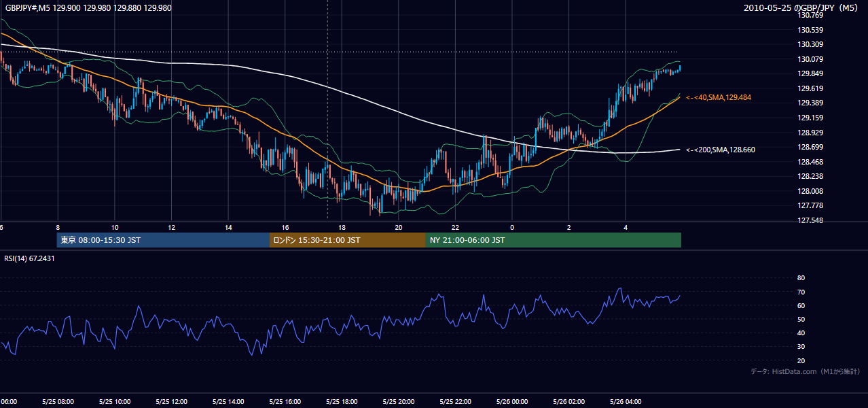Select the GBPJPY#,M5 price header text

pyautogui.click(x=88, y=8)
